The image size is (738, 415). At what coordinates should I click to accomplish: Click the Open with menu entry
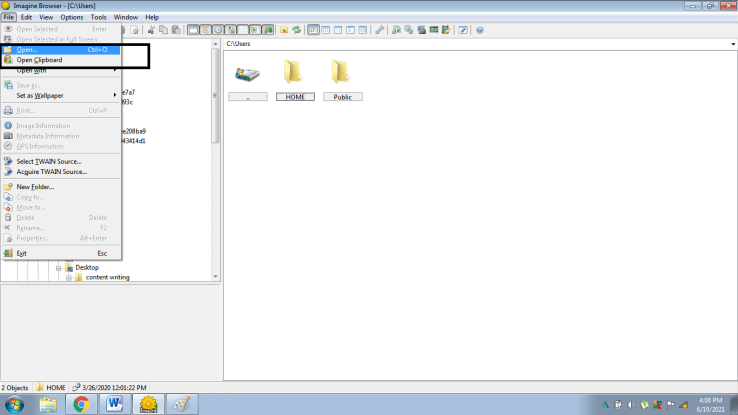coord(61,71)
